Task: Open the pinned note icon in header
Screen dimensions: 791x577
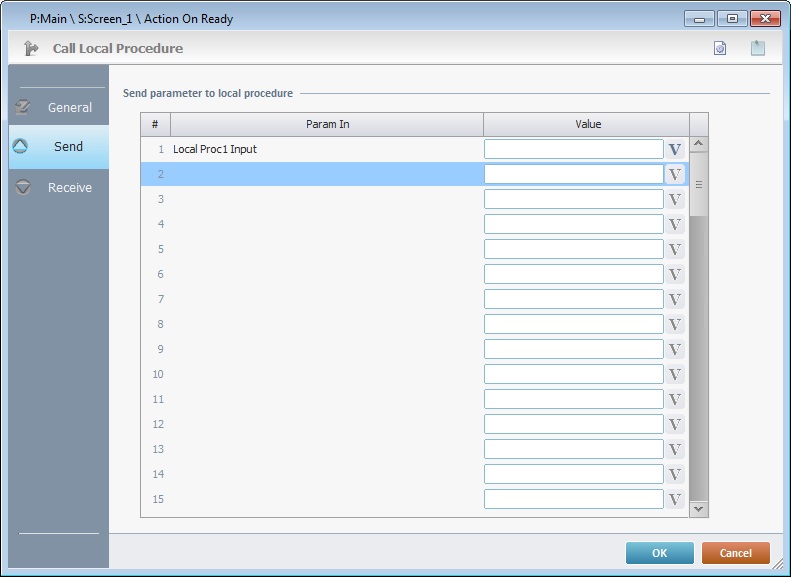Action: (x=758, y=48)
